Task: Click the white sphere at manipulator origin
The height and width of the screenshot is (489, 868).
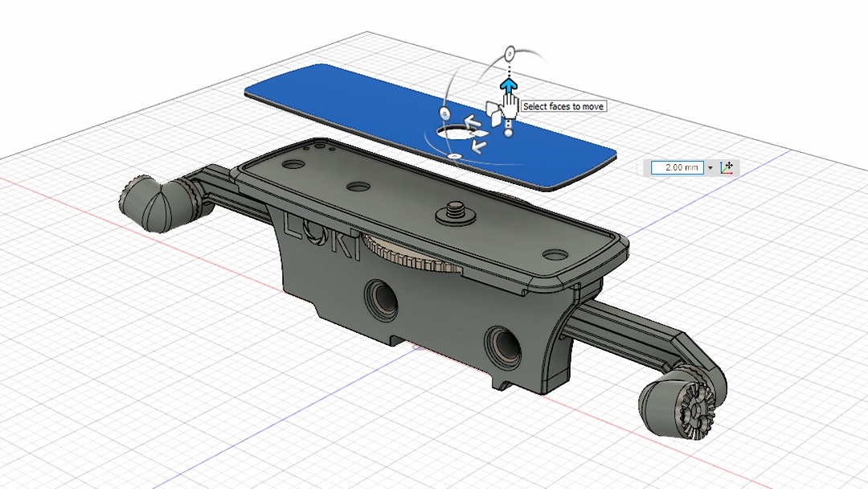Action: [508, 134]
